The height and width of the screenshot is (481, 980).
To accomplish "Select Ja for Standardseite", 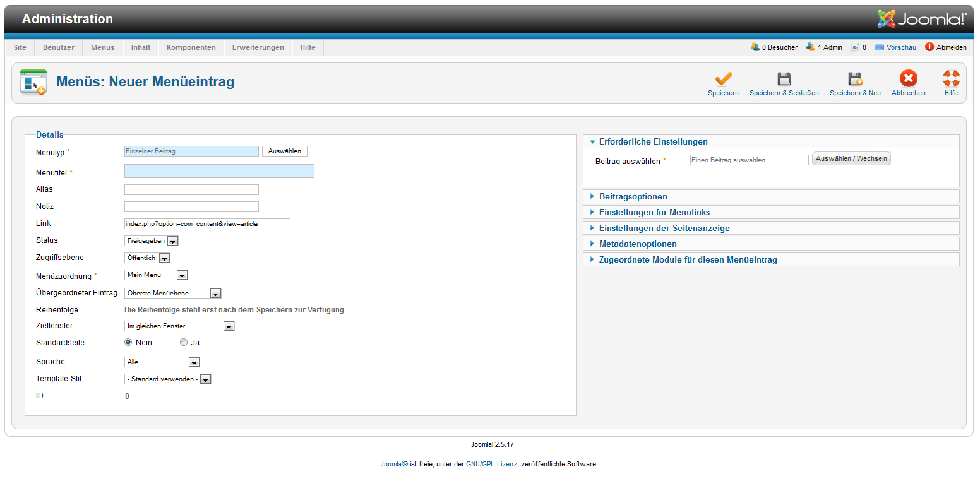I will (184, 342).
